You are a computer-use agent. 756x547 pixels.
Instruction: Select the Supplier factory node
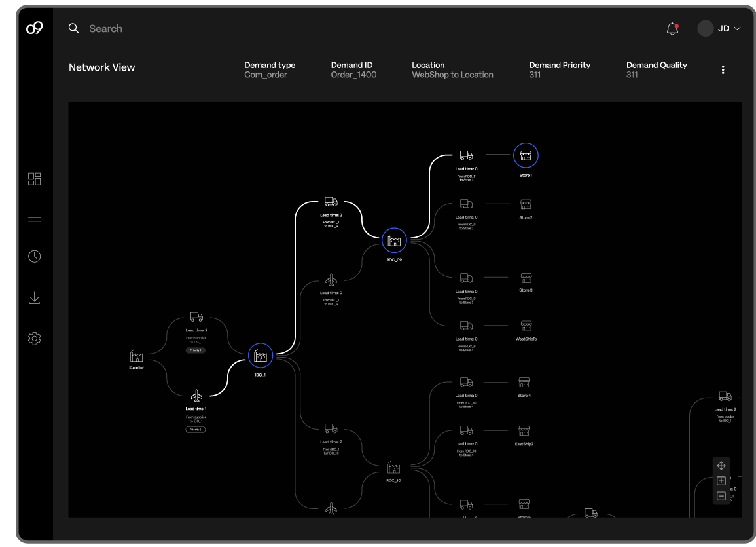click(136, 357)
